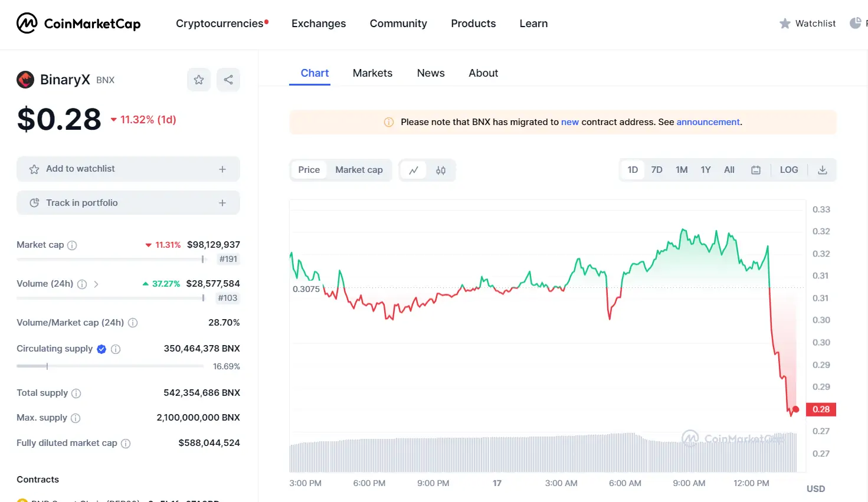Viewport: 868px width, 502px height.
Task: Toggle Market cap chart mode
Action: (x=359, y=170)
